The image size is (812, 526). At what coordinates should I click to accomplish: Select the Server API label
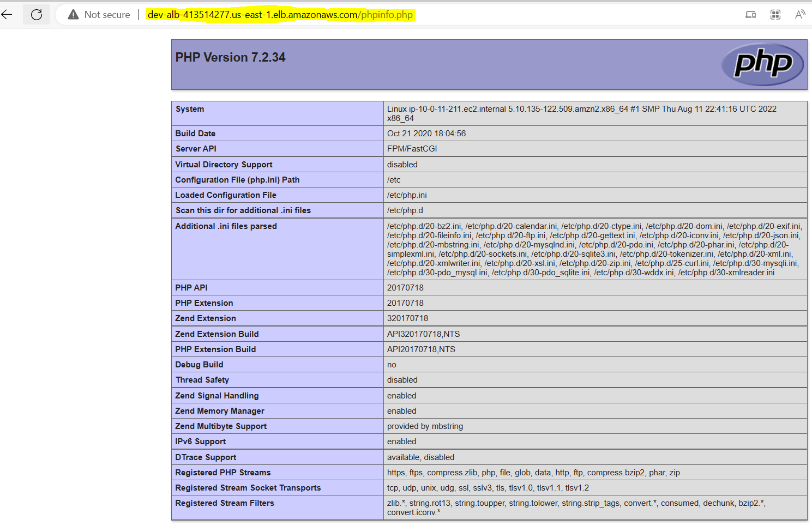click(196, 149)
